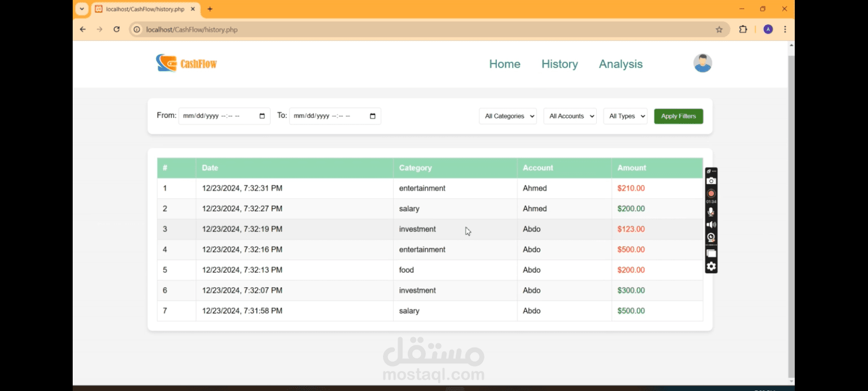Bookmark this page with the star icon
The height and width of the screenshot is (391, 868).
coord(719,29)
